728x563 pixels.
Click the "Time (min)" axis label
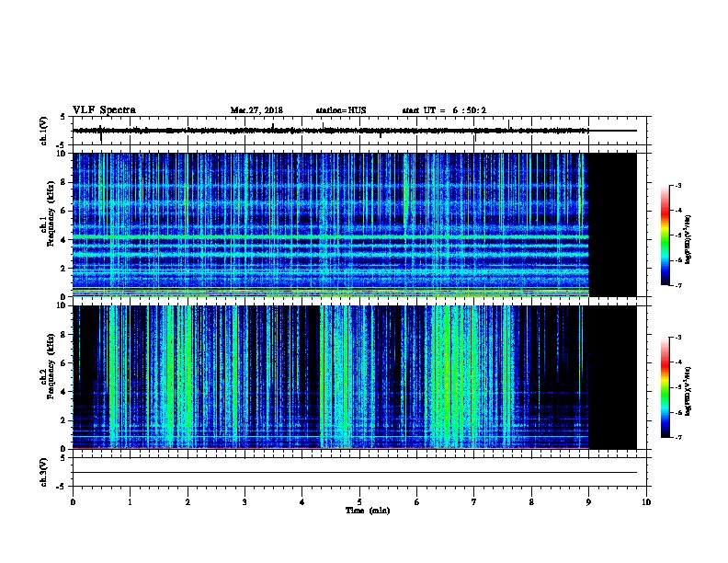[368, 511]
